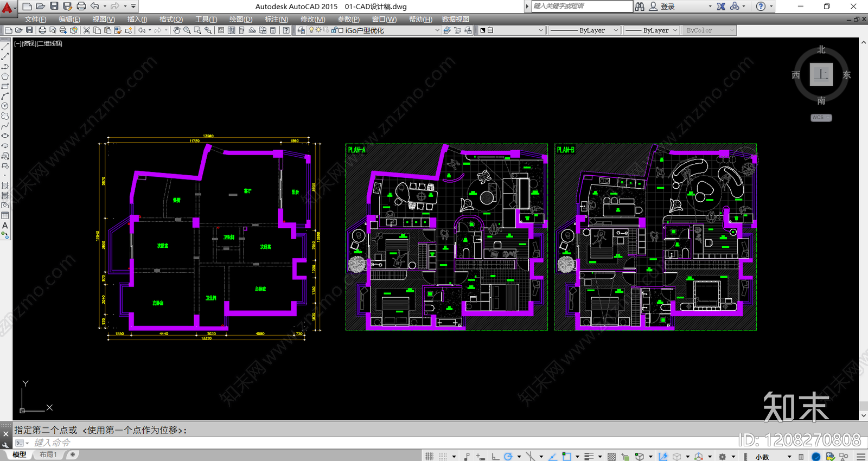The height and width of the screenshot is (461, 868).
Task: Select the Spline draw tool
Action: click(5, 126)
